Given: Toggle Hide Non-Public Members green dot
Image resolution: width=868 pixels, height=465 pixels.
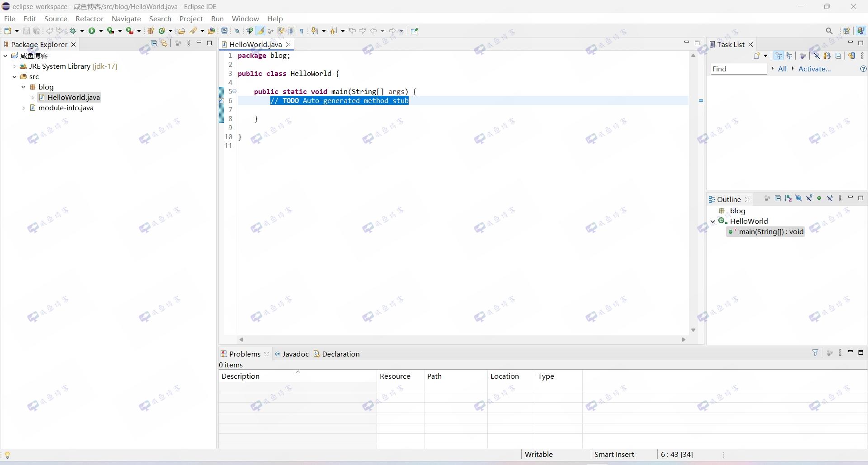Looking at the screenshot, I should coord(819,198).
